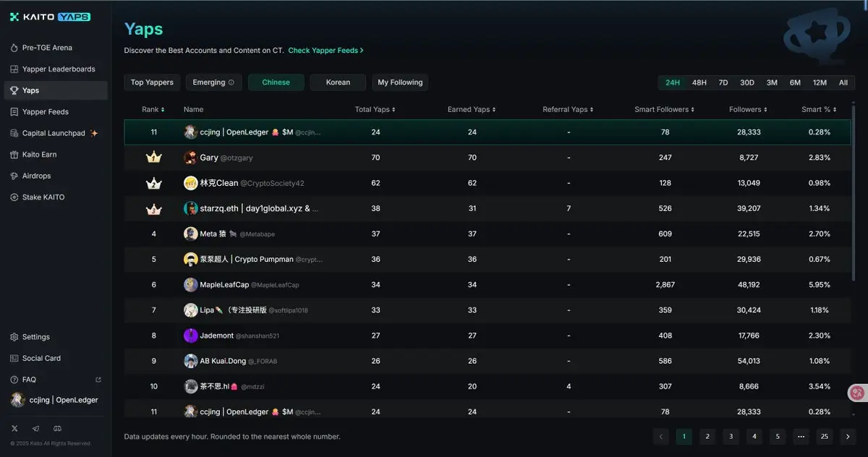The height and width of the screenshot is (457, 868).
Task: Click Jademont's purple avatar
Action: (x=190, y=336)
